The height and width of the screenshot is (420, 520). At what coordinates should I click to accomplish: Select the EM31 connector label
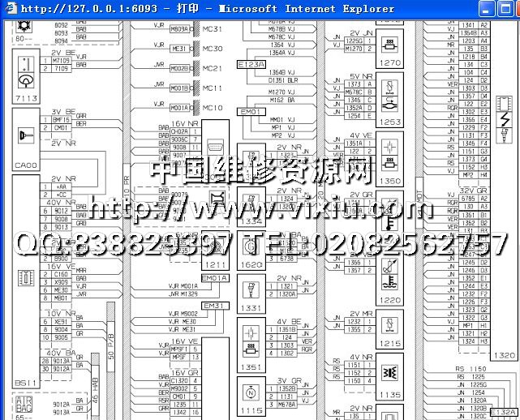point(214,305)
